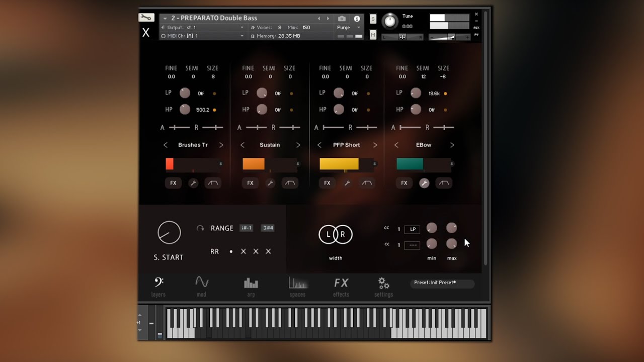Toggle the second RR X step

tap(256, 251)
